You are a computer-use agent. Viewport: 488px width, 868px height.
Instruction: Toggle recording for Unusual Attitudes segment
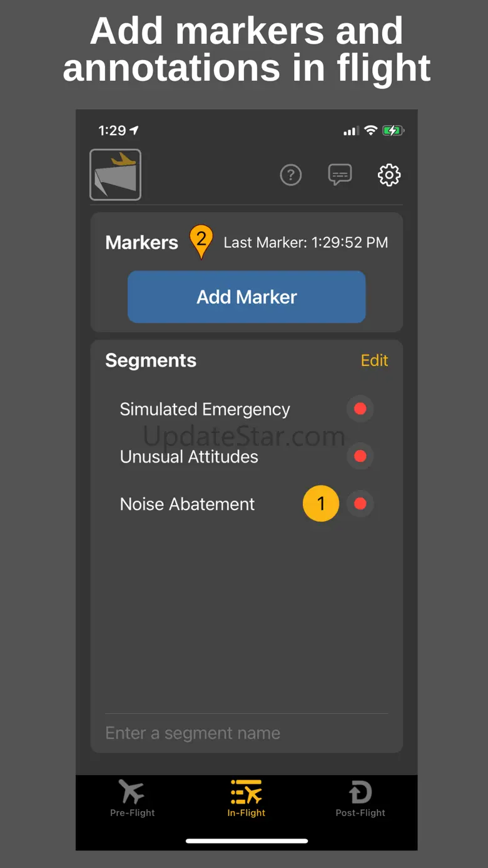360,456
